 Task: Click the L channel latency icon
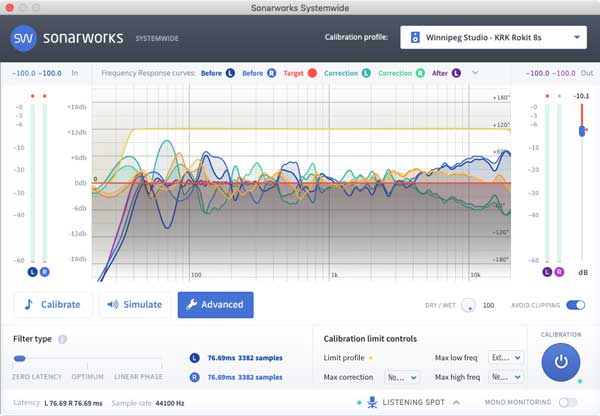[x=194, y=358]
